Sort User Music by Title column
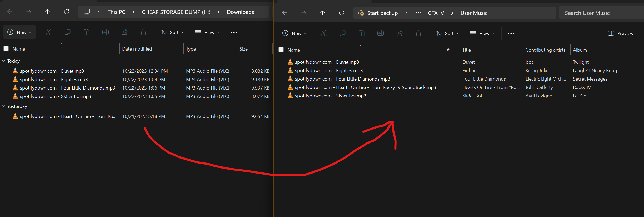Screen dimensions: 644x217 pyautogui.click(x=491, y=50)
